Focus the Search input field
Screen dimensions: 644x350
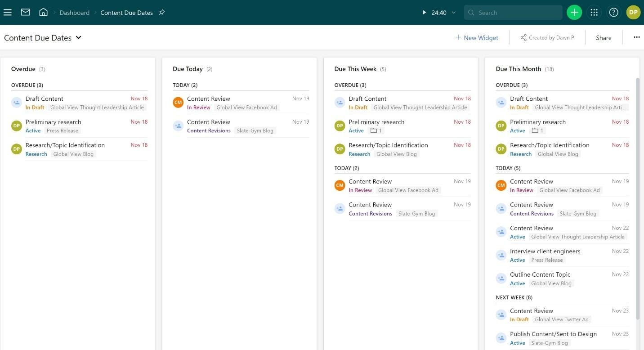[x=513, y=13]
